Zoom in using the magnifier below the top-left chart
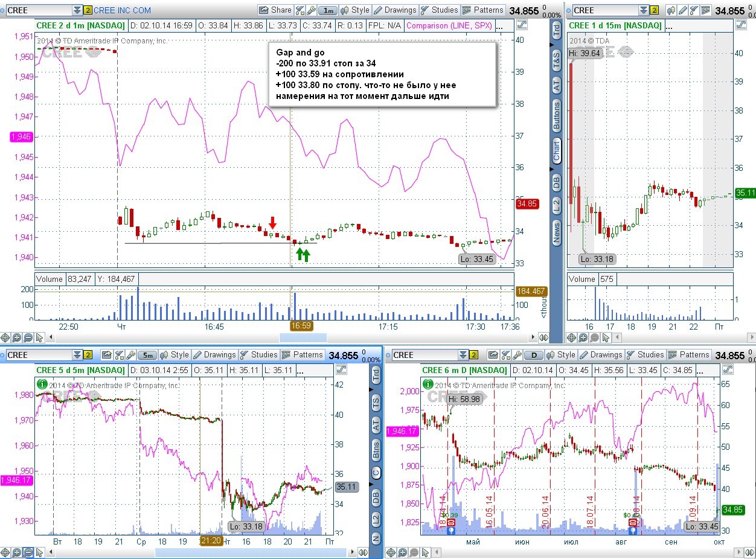Image resolution: width=756 pixels, height=559 pixels. click(x=17, y=337)
